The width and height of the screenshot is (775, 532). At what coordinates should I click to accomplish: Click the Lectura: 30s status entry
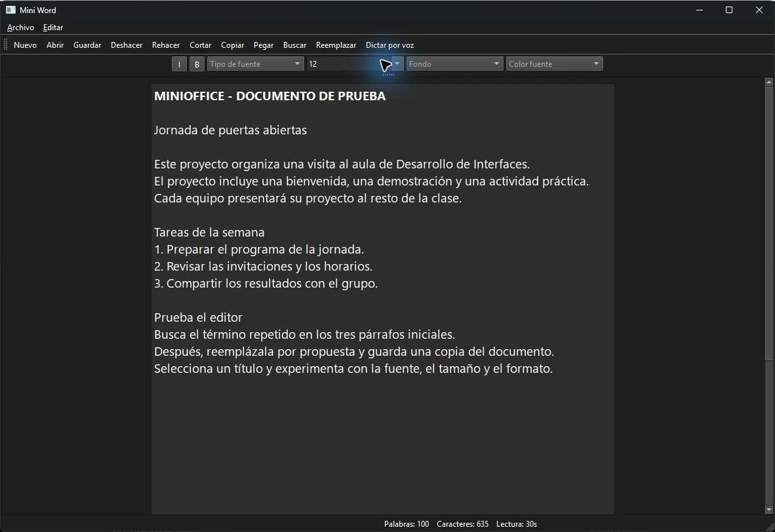pos(517,524)
